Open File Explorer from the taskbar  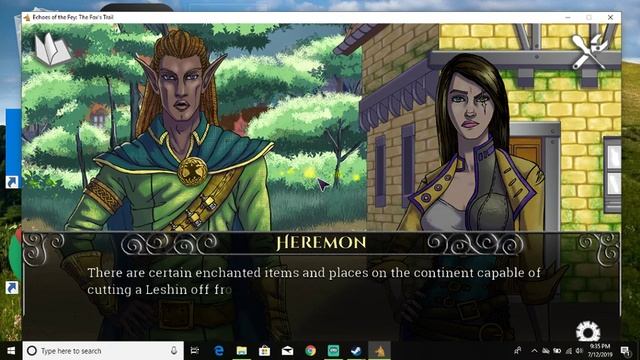[242, 351]
